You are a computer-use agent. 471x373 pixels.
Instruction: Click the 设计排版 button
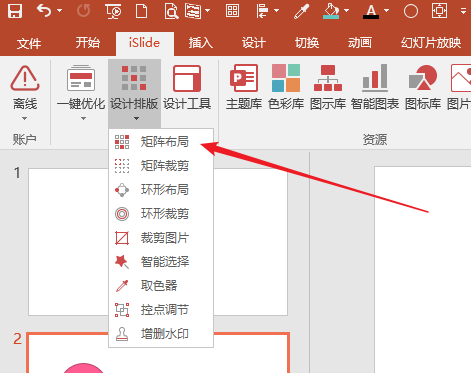coord(134,93)
